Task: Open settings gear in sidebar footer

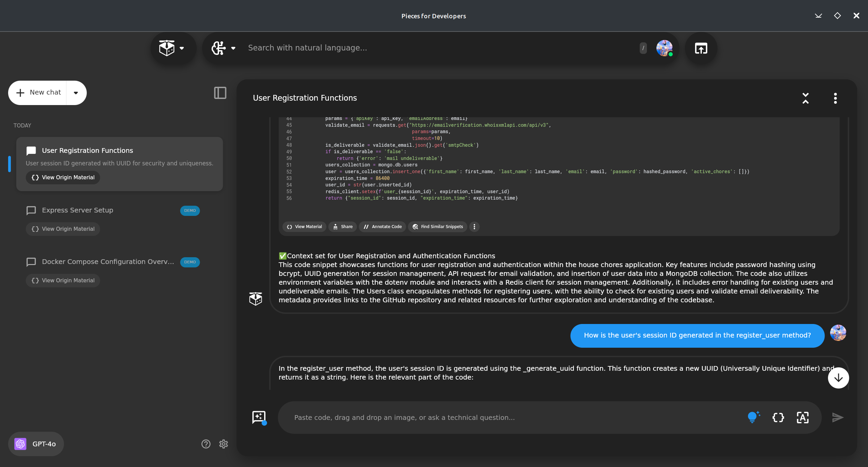Action: pyautogui.click(x=223, y=444)
